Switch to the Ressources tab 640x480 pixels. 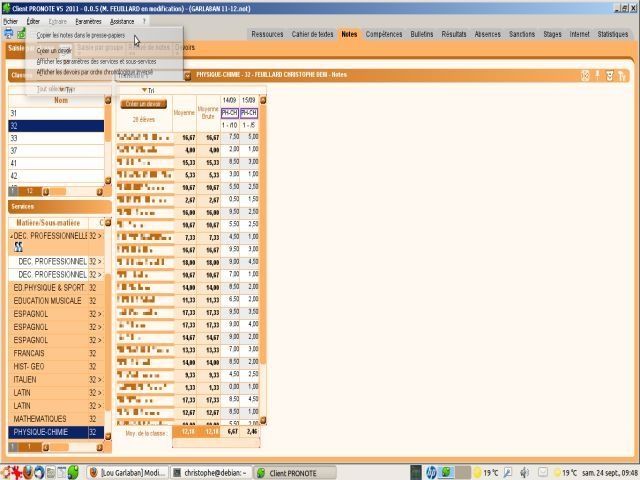(x=267, y=34)
